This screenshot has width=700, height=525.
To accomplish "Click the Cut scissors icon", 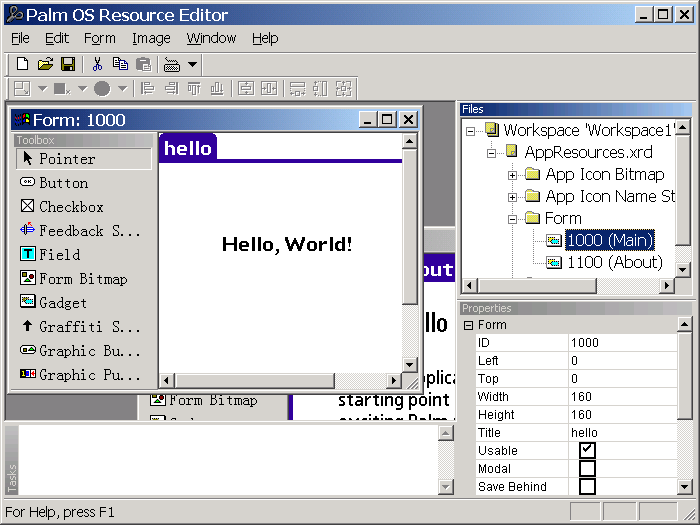I will tap(97, 64).
